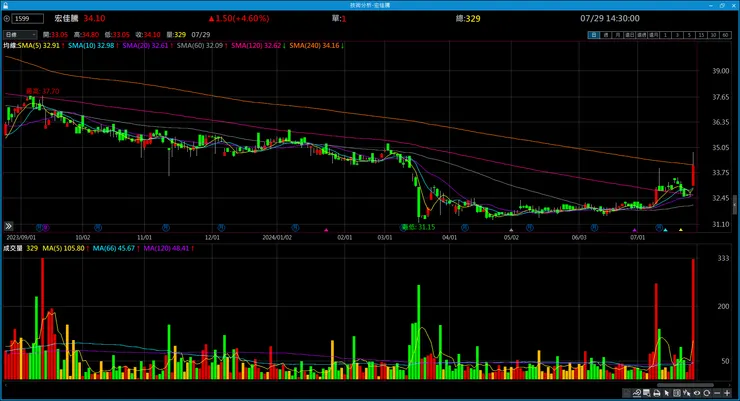Switch to the 30-minute period tab
740x401 pixels.
[713, 35]
